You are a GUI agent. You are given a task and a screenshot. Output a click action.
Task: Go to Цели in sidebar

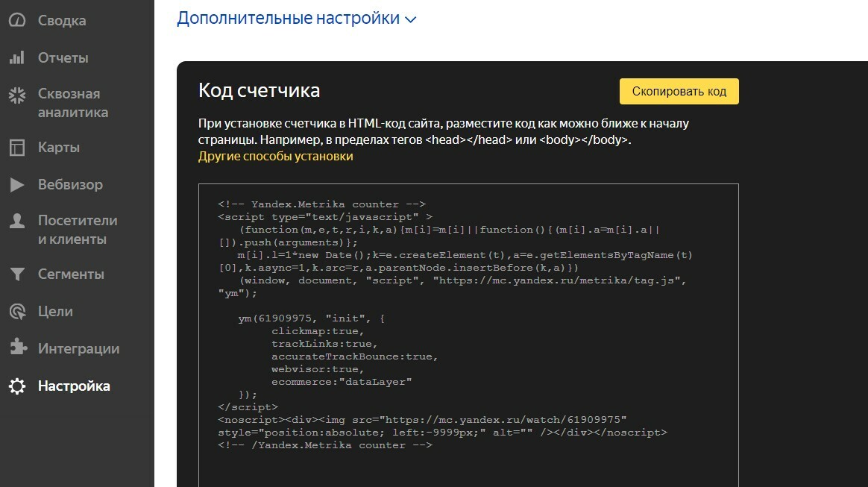click(55, 312)
